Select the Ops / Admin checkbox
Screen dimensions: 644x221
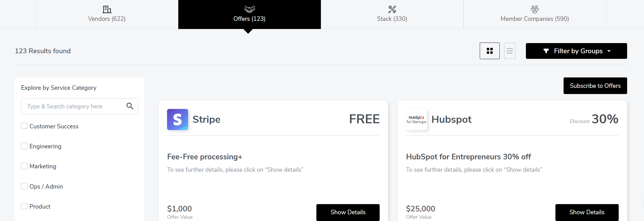pyautogui.click(x=24, y=186)
